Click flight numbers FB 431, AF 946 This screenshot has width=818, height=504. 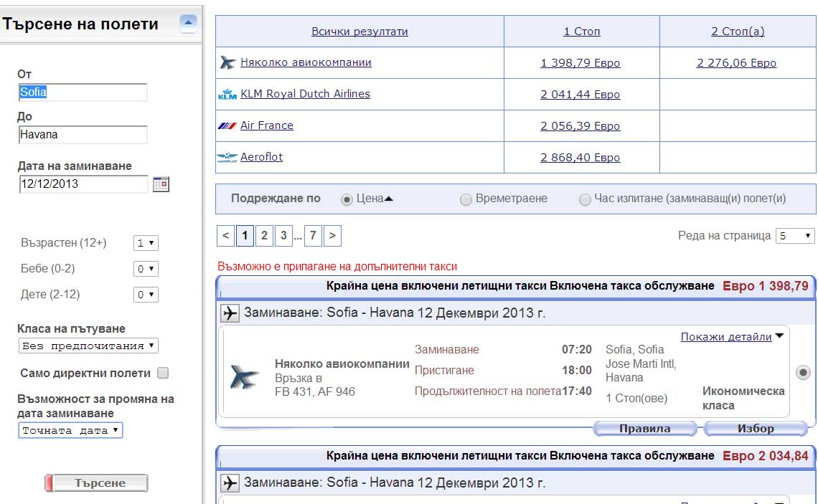pos(314,392)
